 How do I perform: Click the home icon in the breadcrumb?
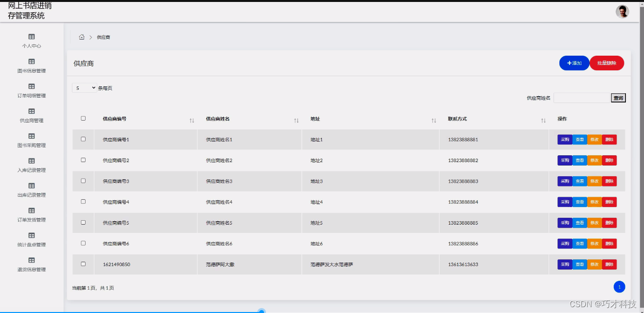[82, 37]
